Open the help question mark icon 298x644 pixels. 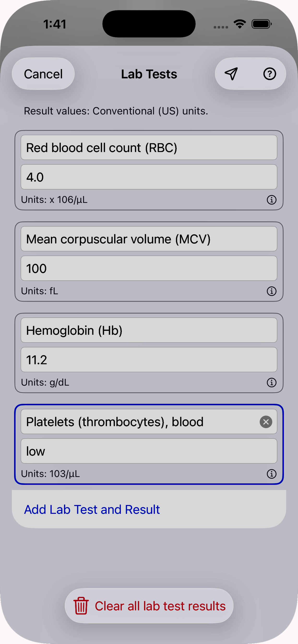[269, 74]
